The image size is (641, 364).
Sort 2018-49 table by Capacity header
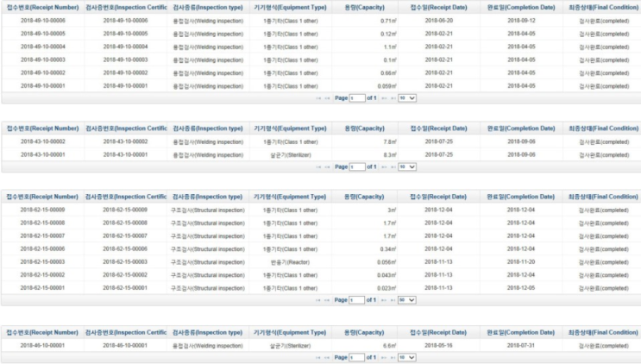(x=365, y=8)
